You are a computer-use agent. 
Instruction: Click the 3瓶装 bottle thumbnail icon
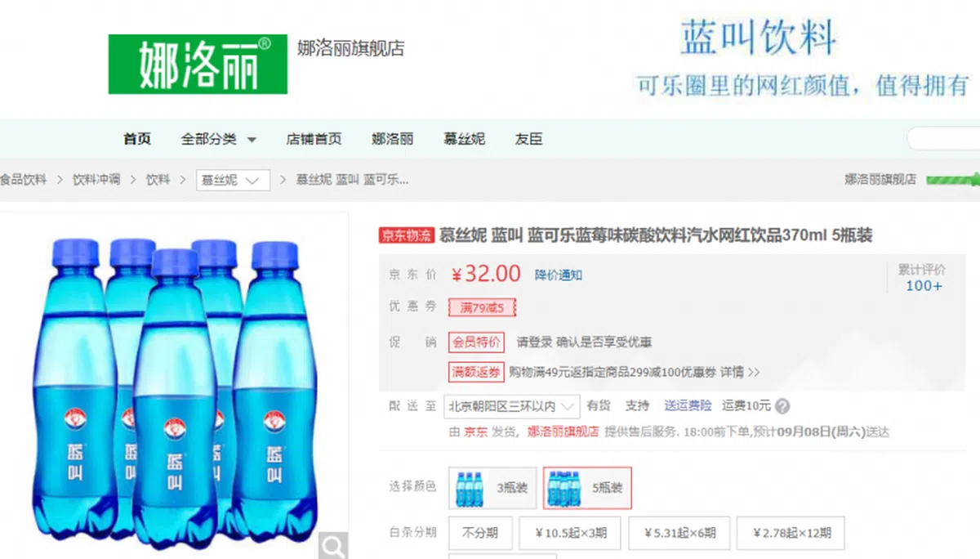[470, 488]
